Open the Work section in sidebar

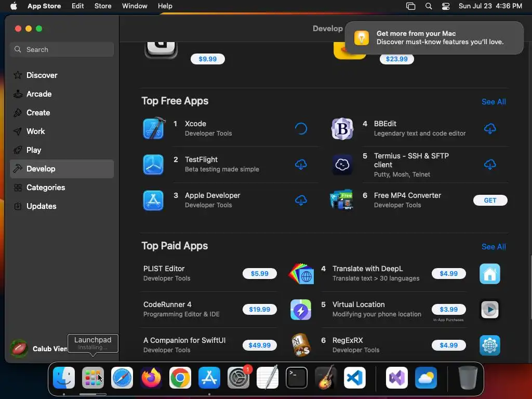pyautogui.click(x=62, y=131)
